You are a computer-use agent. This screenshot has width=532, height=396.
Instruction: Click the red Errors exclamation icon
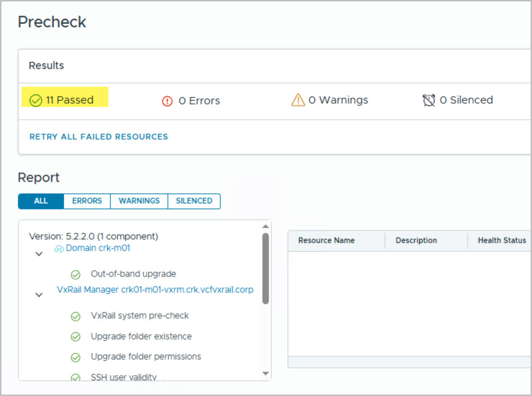(x=167, y=101)
